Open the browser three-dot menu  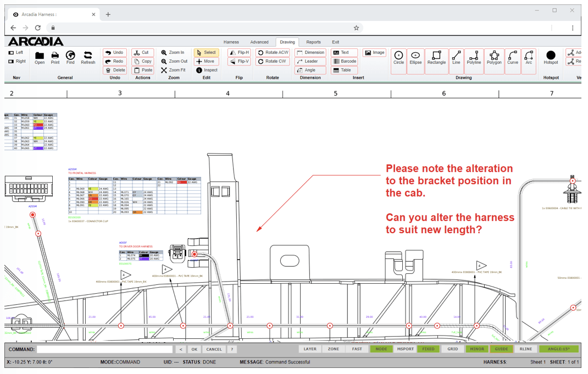572,28
